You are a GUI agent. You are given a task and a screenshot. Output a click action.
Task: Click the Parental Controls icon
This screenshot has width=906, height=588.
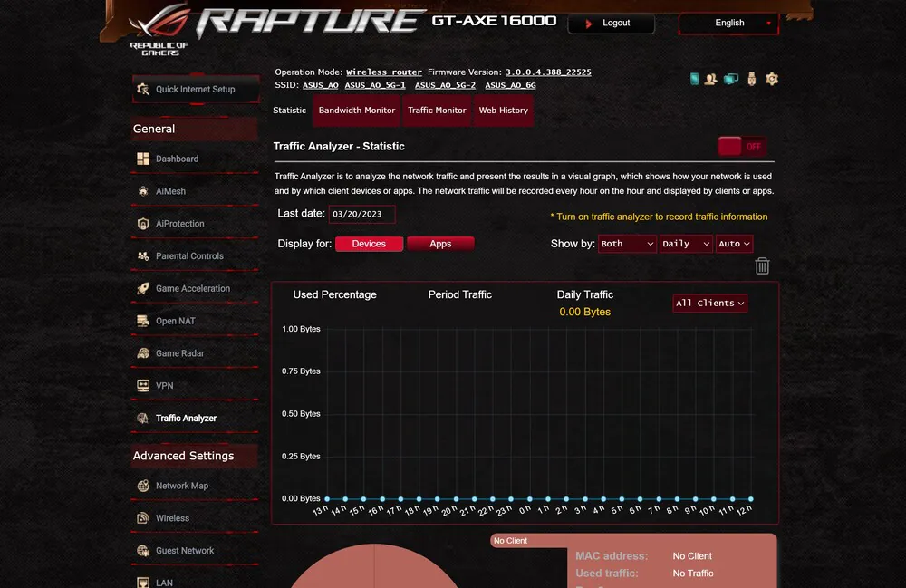(x=143, y=255)
